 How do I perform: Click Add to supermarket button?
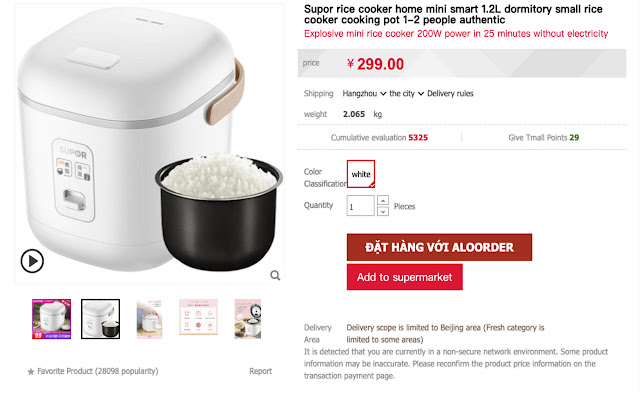pos(404,277)
